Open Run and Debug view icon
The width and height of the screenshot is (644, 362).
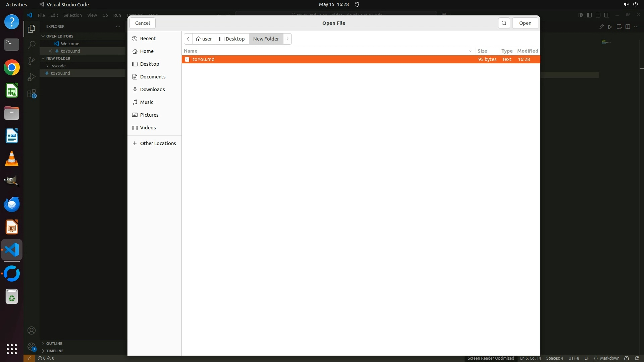point(31,77)
